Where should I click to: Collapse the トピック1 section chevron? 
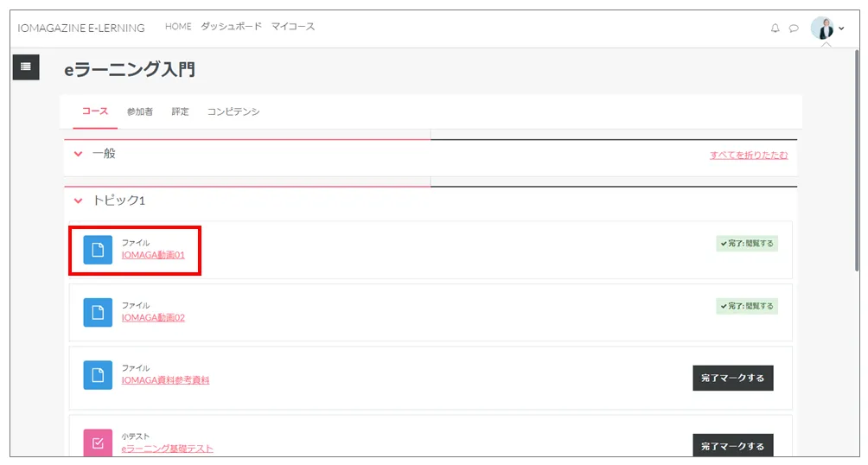click(79, 201)
